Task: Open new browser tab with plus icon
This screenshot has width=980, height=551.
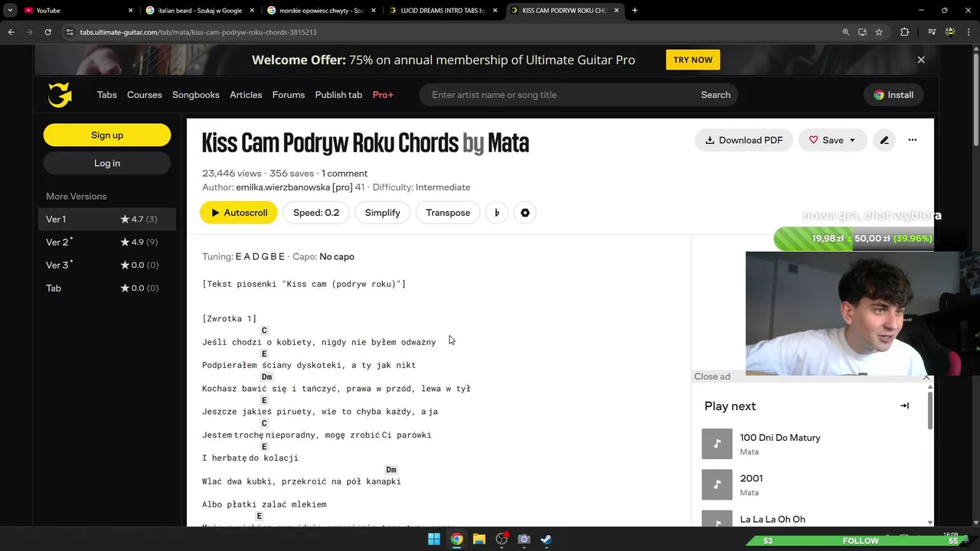Action: click(x=635, y=10)
